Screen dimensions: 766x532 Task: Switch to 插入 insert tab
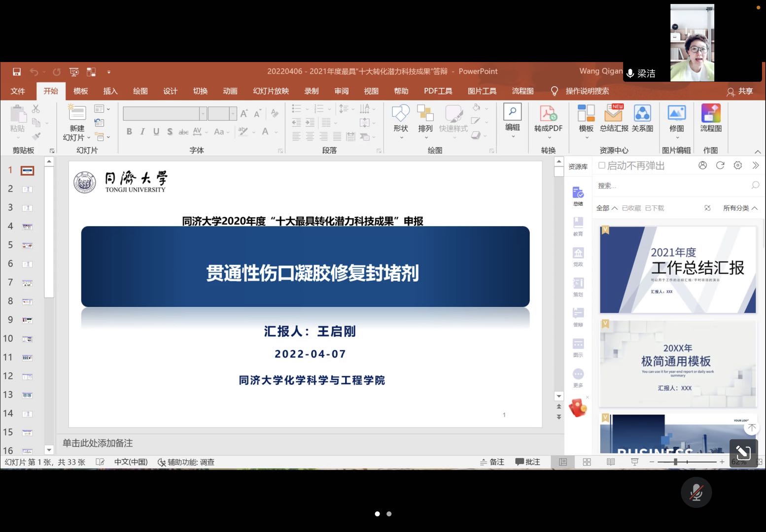click(110, 91)
